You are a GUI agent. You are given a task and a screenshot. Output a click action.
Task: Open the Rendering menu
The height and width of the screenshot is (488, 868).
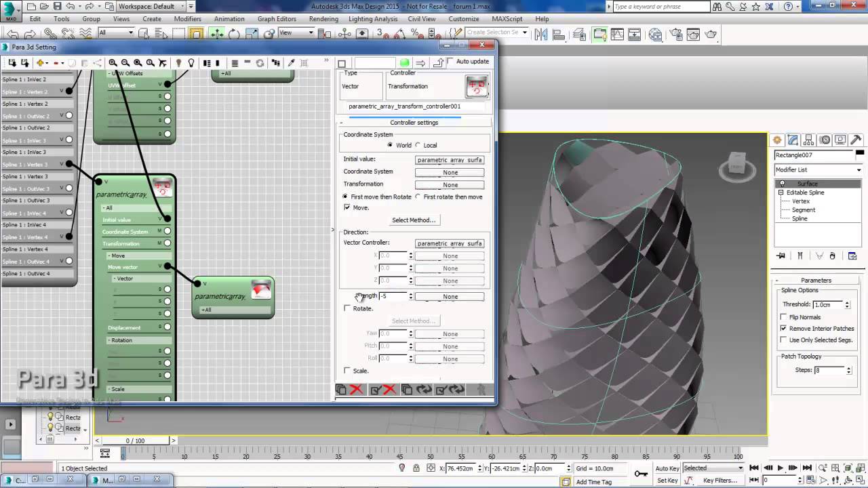tap(323, 19)
